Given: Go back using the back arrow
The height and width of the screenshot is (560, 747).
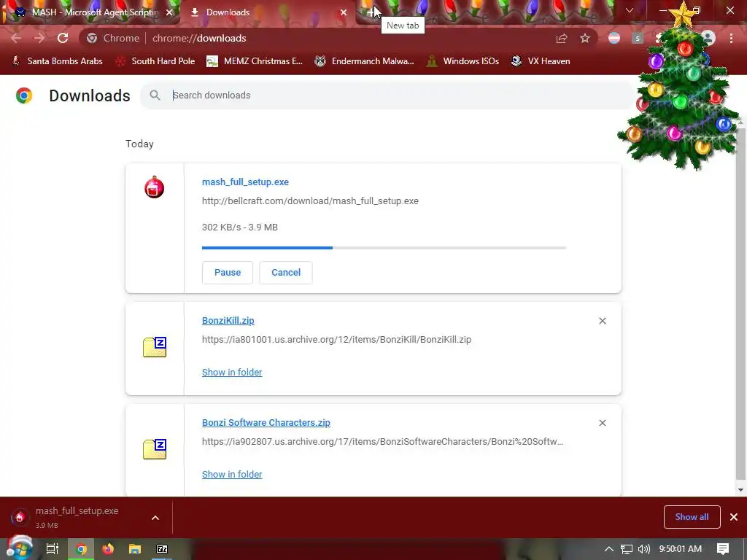Looking at the screenshot, I should coord(16,38).
